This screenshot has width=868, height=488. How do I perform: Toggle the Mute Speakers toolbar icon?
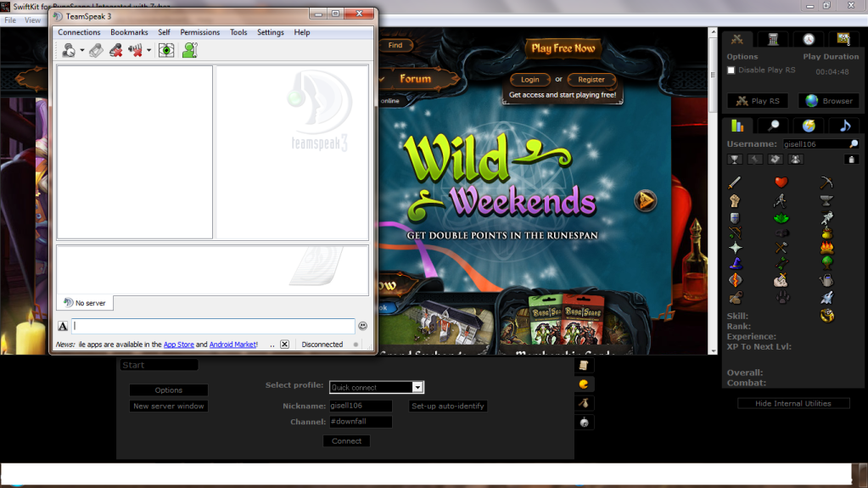[x=134, y=51]
